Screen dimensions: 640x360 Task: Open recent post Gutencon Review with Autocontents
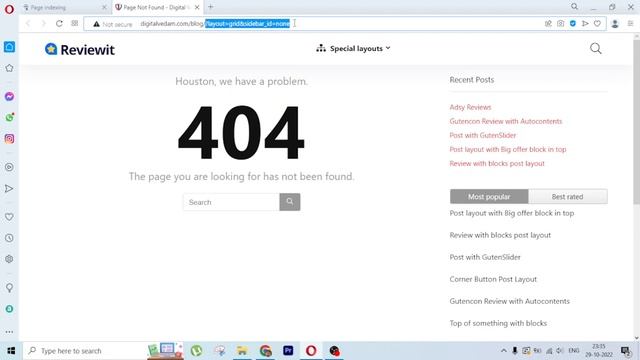click(x=506, y=121)
